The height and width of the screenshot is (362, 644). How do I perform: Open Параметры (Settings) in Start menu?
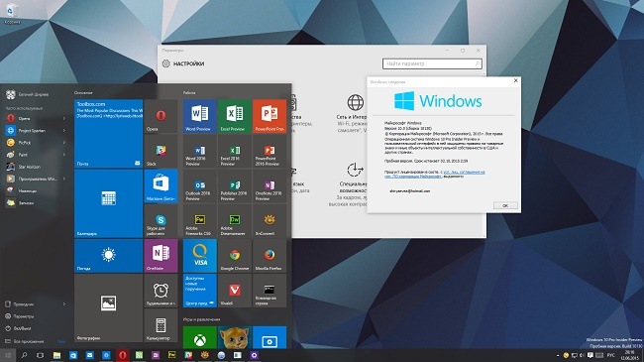coord(35,316)
